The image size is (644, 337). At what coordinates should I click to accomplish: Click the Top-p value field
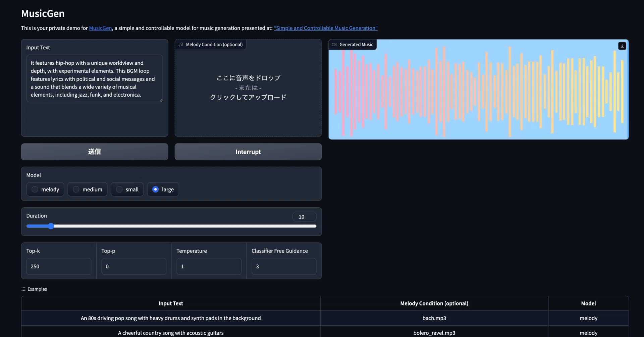tap(134, 267)
